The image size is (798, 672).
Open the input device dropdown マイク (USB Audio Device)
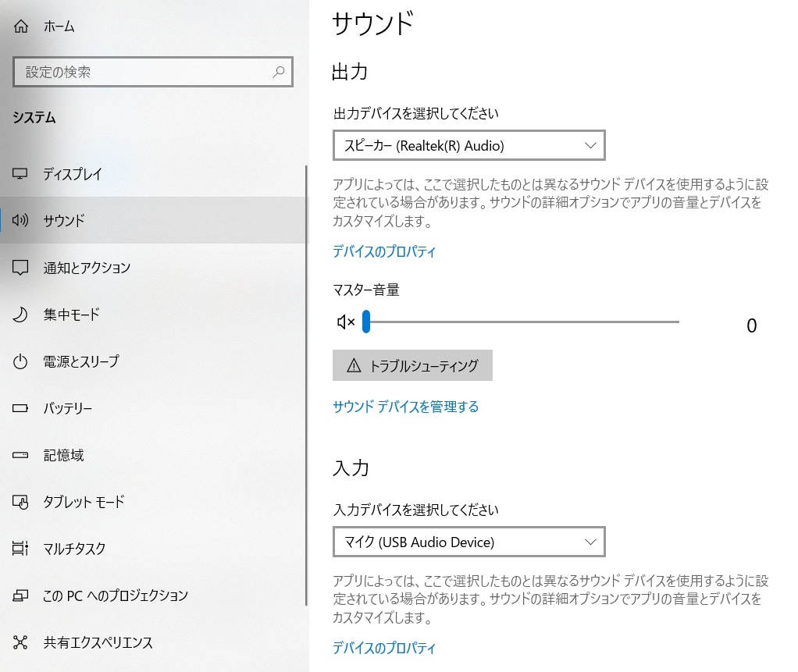coord(468,542)
